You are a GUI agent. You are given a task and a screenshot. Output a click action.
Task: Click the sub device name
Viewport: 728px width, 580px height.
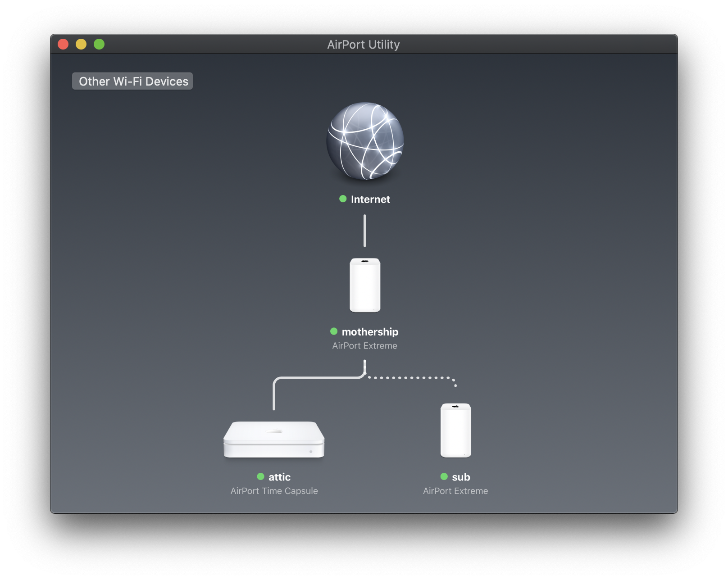461,477
